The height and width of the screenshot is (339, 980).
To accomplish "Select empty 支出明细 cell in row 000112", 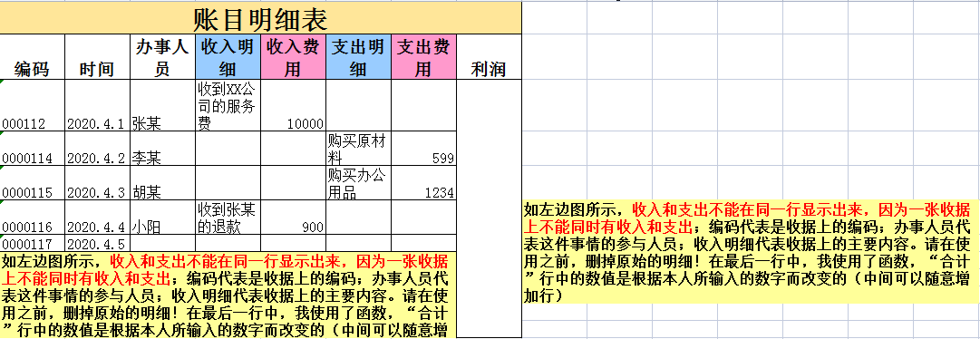I will 359,106.
